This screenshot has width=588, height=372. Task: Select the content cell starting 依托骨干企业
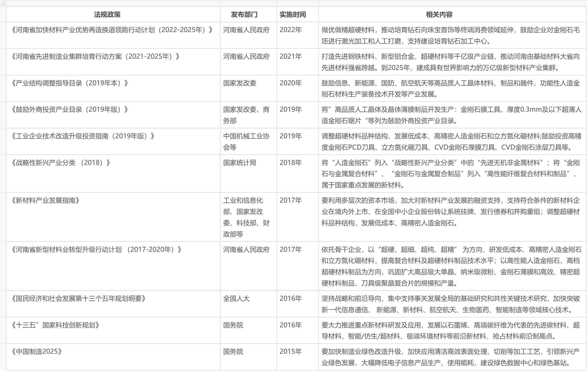pyautogui.click(x=453, y=266)
